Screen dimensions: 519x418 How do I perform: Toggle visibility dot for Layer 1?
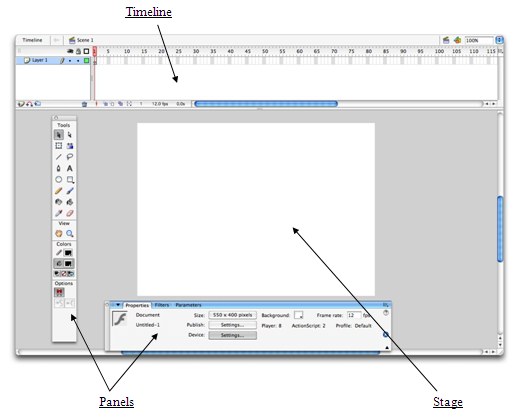(70, 61)
